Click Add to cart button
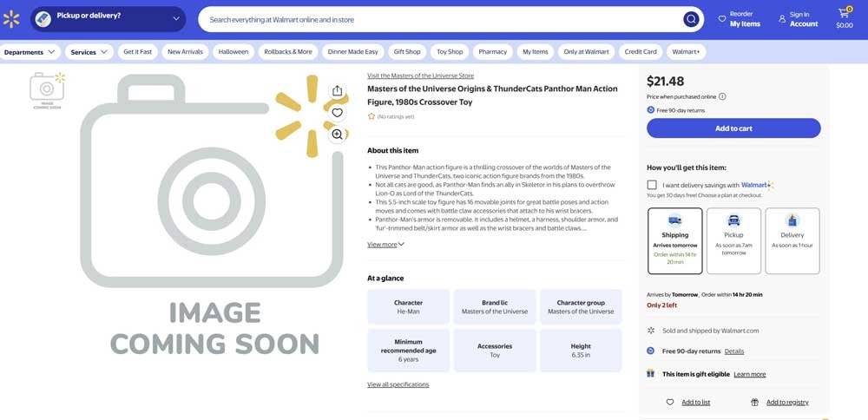The image size is (868, 420). (733, 128)
